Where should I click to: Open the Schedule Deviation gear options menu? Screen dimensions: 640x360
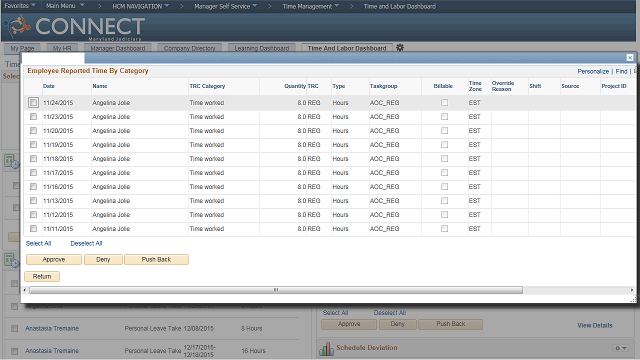click(x=620, y=348)
